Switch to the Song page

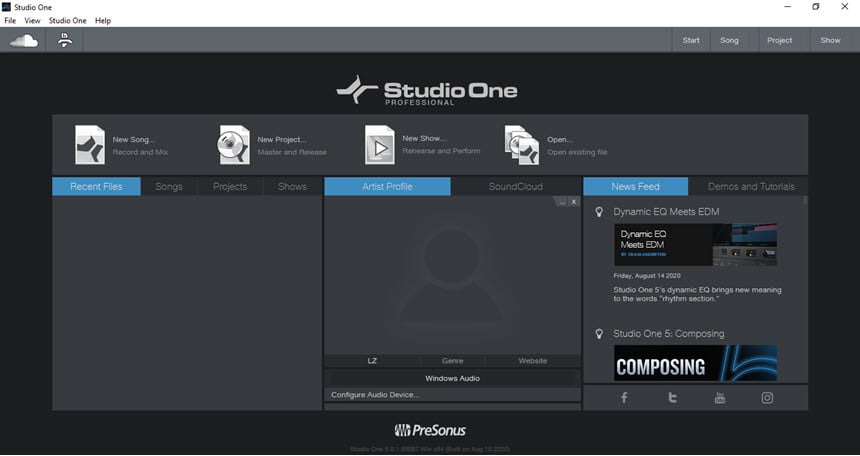click(x=729, y=40)
